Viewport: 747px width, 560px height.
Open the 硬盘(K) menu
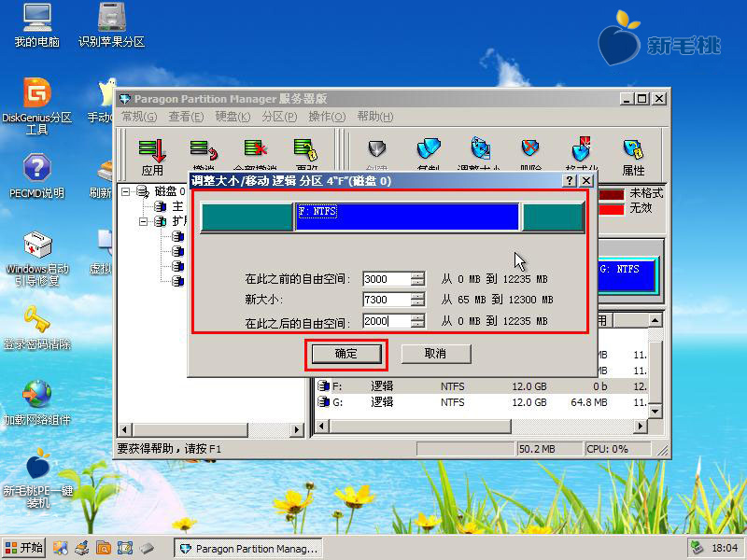click(x=233, y=117)
